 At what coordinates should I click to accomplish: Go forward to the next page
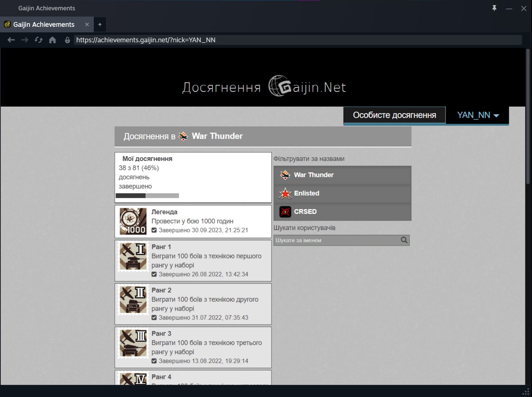tap(25, 40)
